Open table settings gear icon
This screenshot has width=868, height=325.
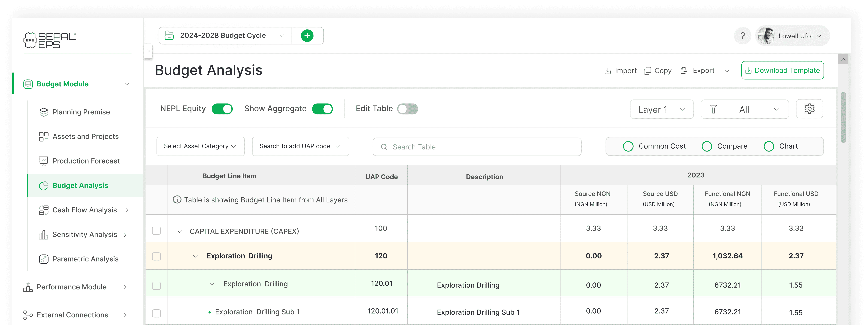[x=809, y=109]
